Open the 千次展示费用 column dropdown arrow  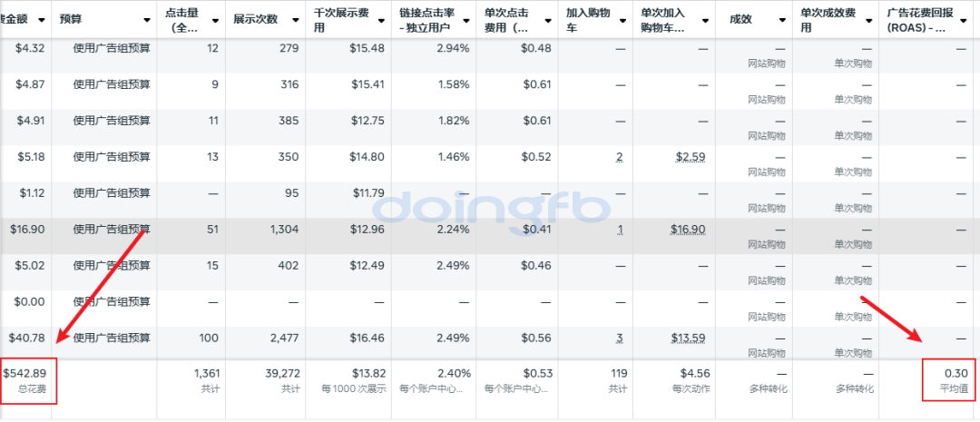(x=383, y=20)
